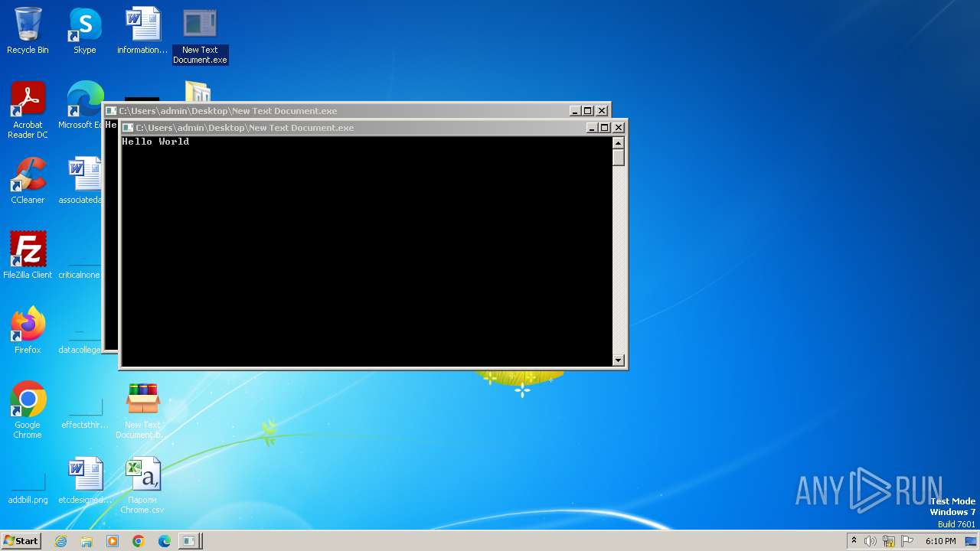
Task: Select the 'associated...' Word document icon
Action: click(x=83, y=181)
